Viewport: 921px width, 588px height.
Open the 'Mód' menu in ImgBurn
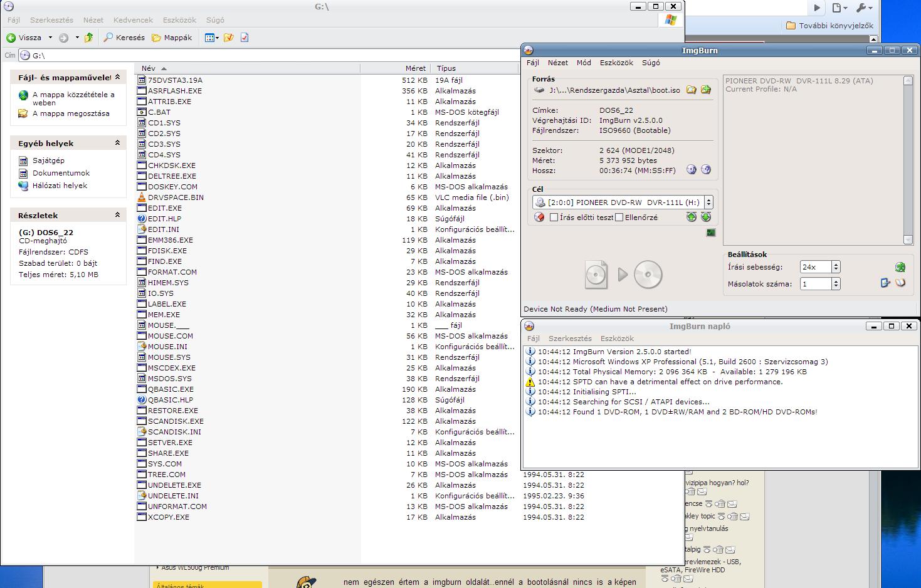click(x=584, y=63)
